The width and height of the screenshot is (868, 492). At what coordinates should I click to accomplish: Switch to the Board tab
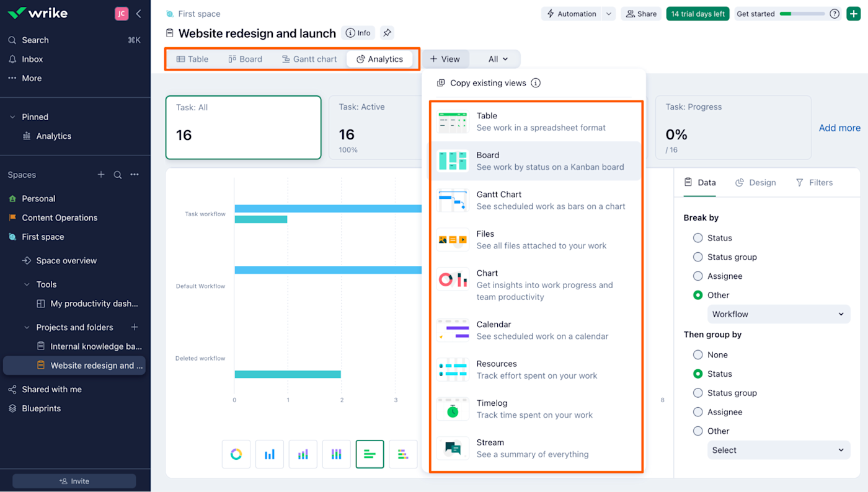pos(245,59)
